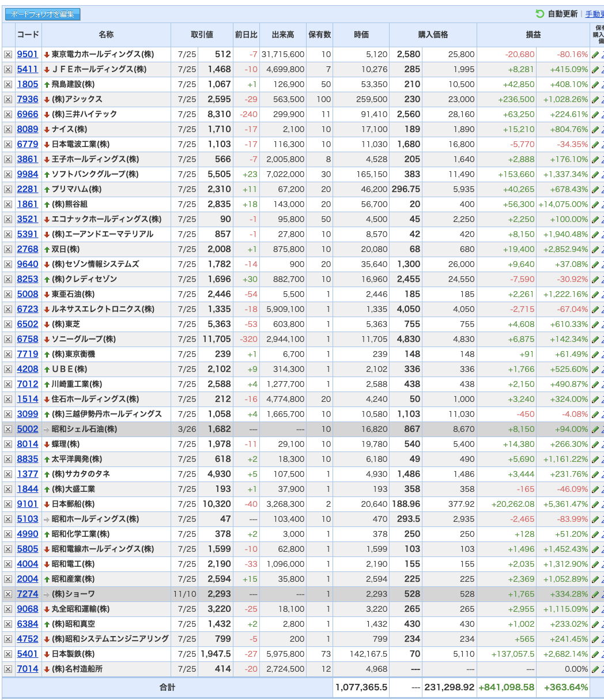Edit the 三井ハイテック holding with pencil icon
This screenshot has width=604, height=700.
click(595, 114)
